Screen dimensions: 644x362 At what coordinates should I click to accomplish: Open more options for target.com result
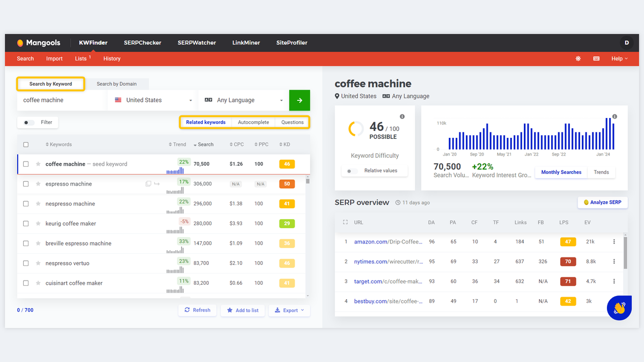click(614, 282)
